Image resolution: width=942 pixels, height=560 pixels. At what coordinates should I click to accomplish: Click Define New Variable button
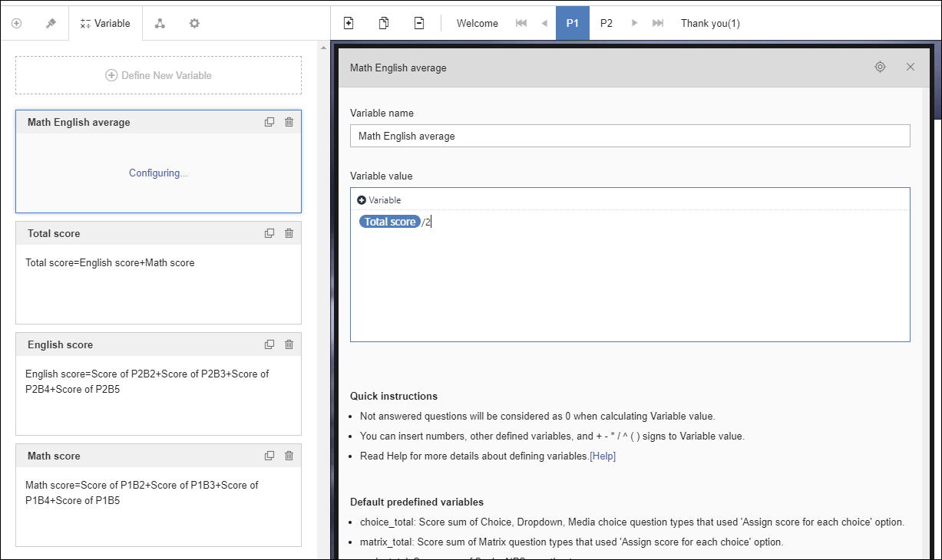(x=158, y=75)
